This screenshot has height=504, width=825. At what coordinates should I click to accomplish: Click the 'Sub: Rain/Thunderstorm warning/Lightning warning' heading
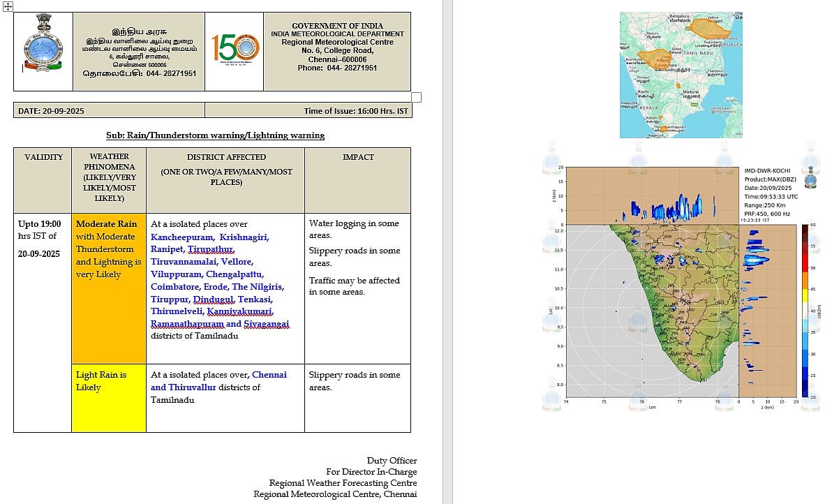coord(215,135)
